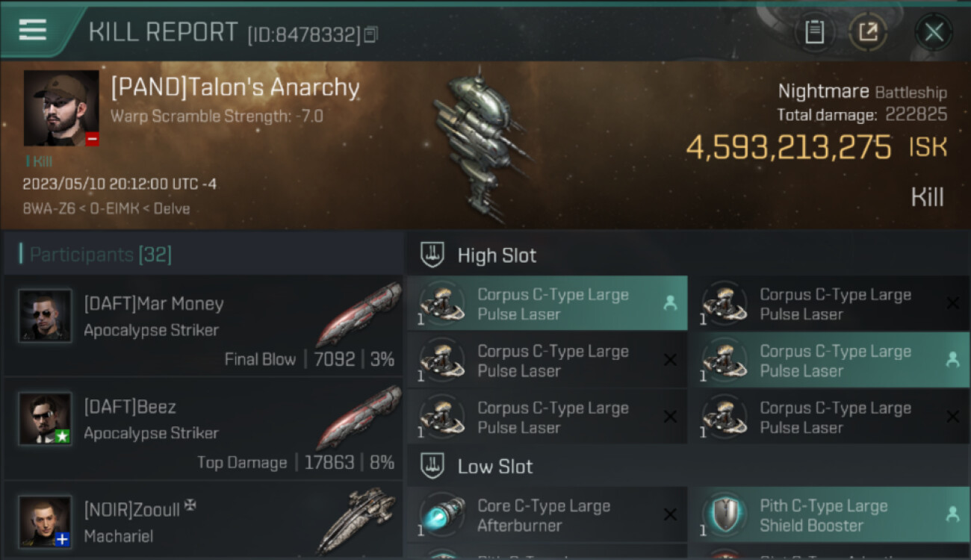Click the Low Slot section header
The image size is (971, 560).
[x=495, y=467]
